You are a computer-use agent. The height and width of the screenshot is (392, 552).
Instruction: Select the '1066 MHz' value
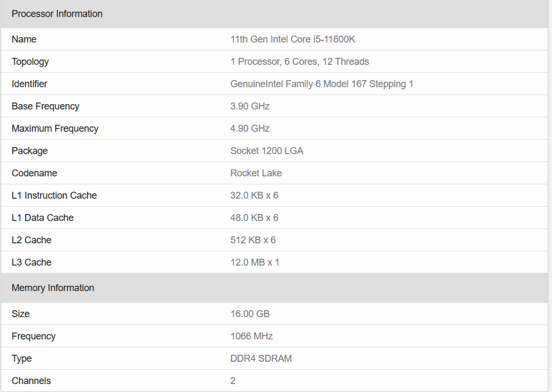pyautogui.click(x=252, y=336)
